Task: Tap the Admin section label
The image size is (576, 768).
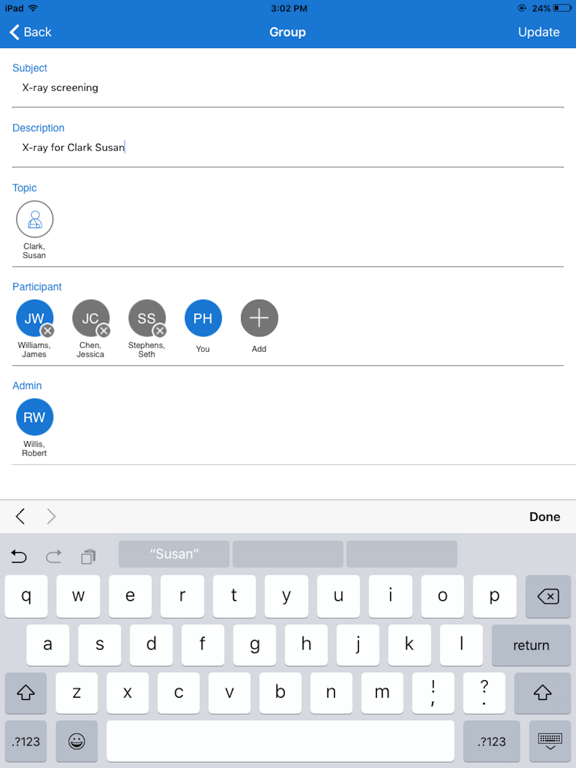Action: 27,385
